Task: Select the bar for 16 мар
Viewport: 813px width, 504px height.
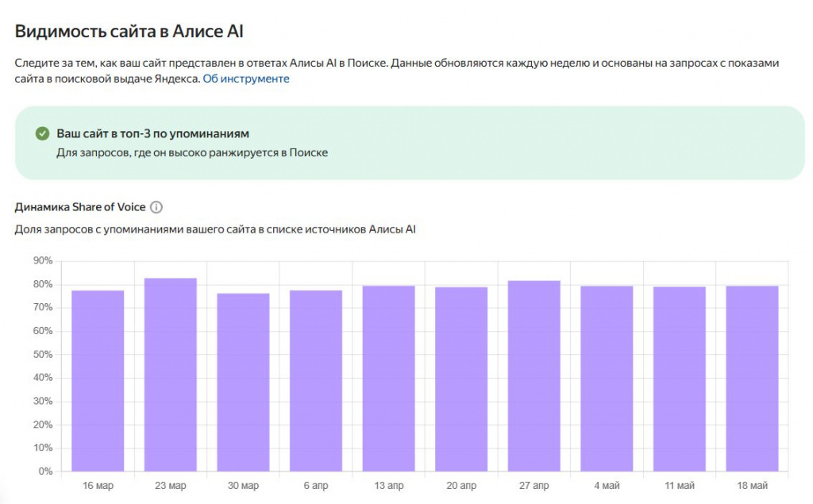Action: (98, 381)
